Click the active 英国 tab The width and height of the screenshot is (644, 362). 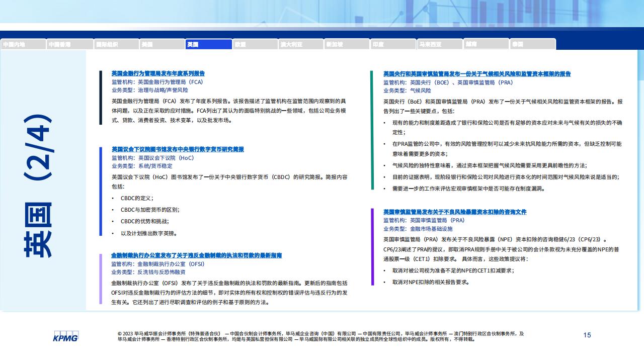click(x=208, y=44)
